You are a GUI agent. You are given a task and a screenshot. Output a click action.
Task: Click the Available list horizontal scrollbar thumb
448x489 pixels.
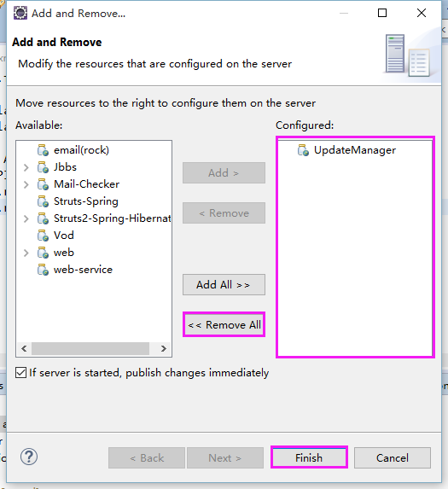pos(90,348)
